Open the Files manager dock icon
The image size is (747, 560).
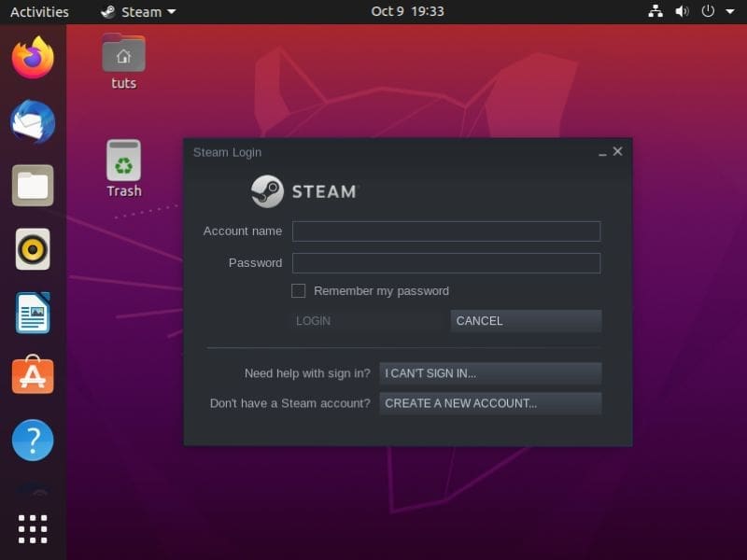point(33,185)
